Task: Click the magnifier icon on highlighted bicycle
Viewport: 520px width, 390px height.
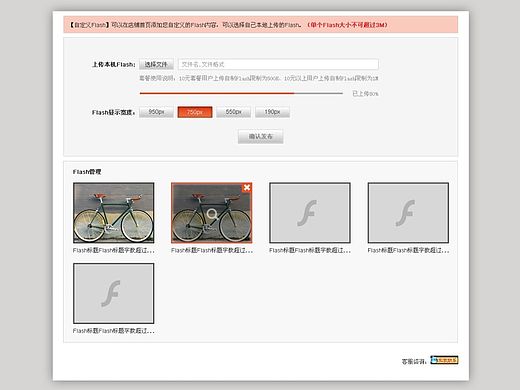Action: click(212, 214)
